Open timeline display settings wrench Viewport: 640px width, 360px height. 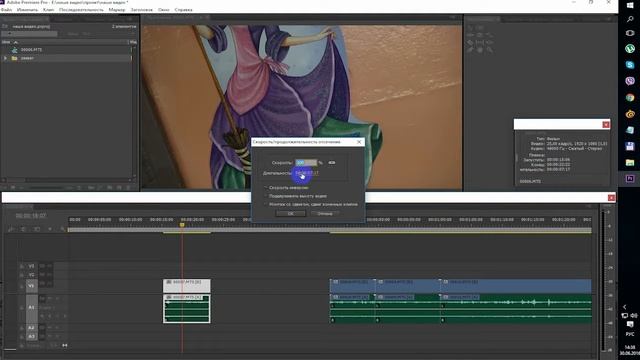pyautogui.click(x=62, y=229)
